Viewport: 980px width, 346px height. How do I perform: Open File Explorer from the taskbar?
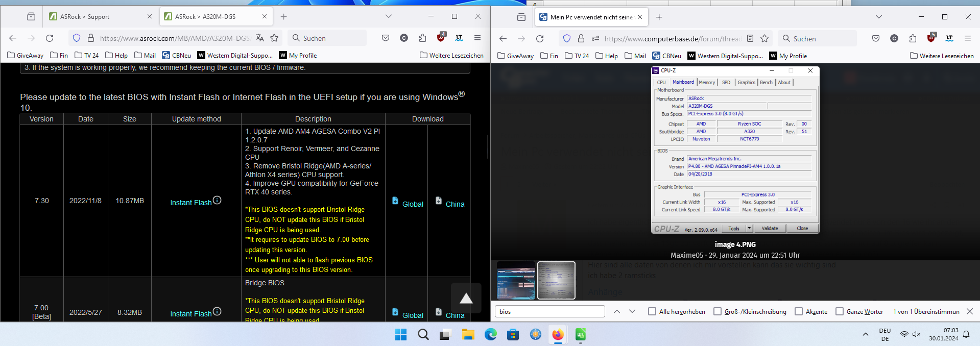[x=468, y=334]
